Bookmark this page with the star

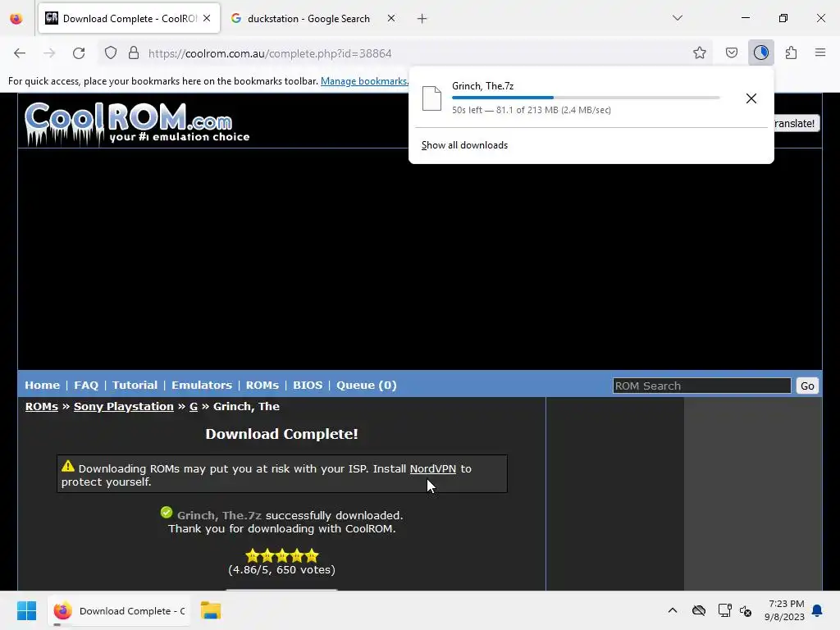click(x=699, y=53)
